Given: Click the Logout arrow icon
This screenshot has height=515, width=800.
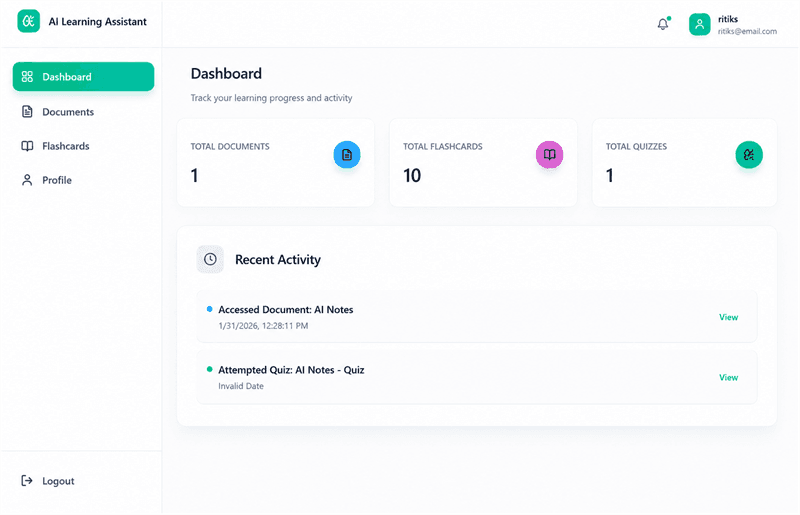Looking at the screenshot, I should pos(27,480).
